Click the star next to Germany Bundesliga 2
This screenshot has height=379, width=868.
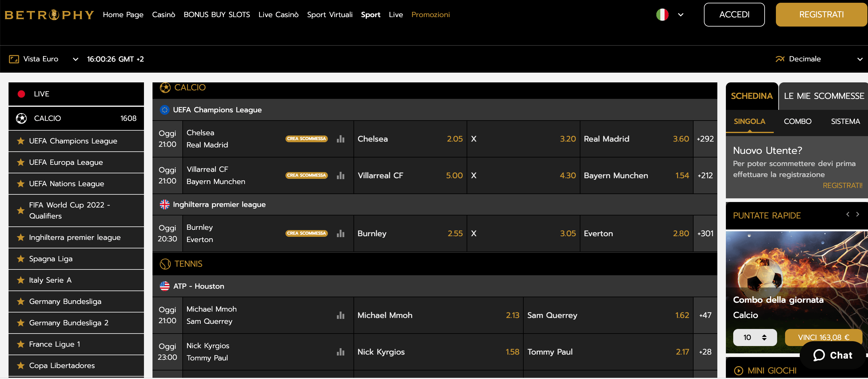tap(20, 323)
